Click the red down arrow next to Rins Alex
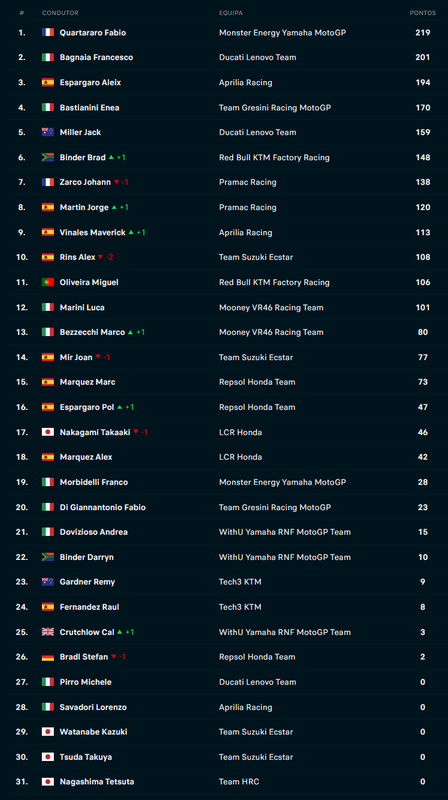The height and width of the screenshot is (800, 448). 101,257
